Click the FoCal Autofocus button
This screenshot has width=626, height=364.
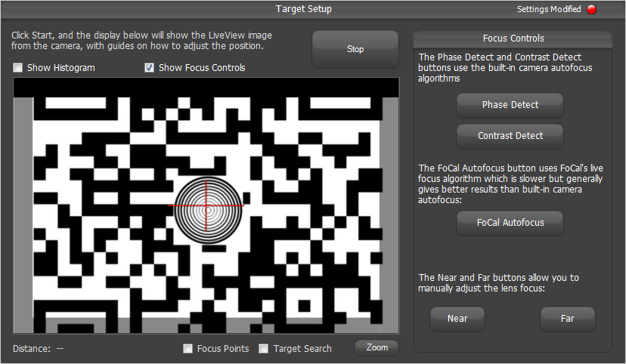pos(510,223)
